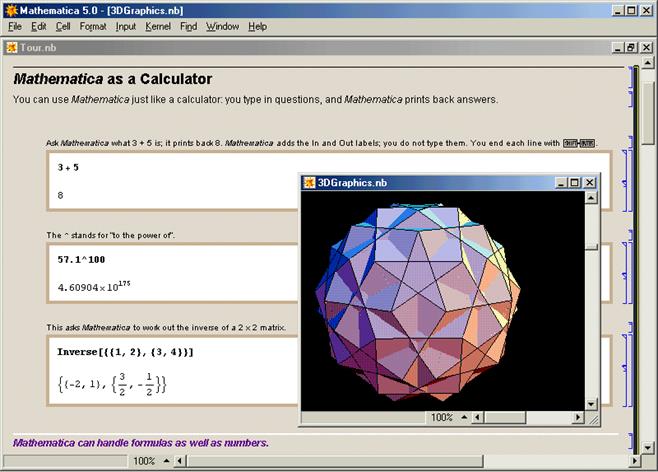658x472 pixels.
Task: Click into the 3 + 5 input cell
Action: (x=68, y=167)
